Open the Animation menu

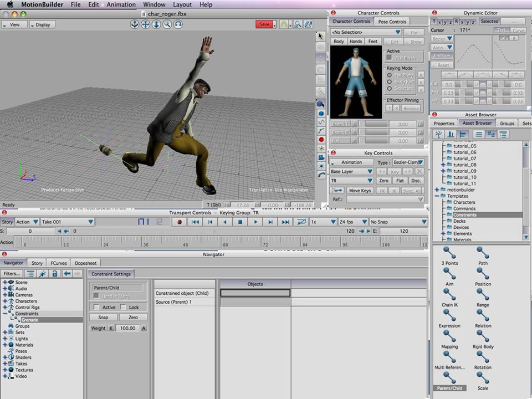click(x=121, y=5)
